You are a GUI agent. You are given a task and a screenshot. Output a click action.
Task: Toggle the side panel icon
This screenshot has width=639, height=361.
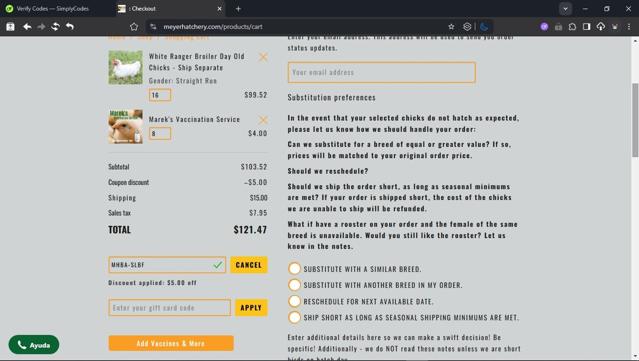[x=586, y=26]
